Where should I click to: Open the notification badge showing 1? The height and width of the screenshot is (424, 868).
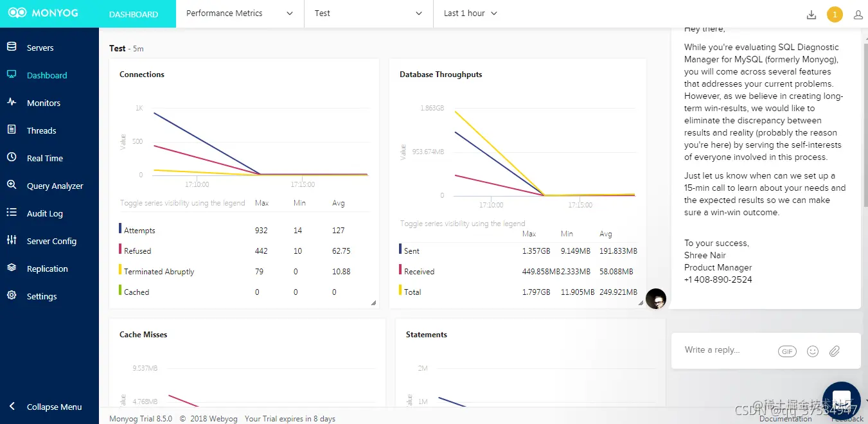click(x=835, y=14)
